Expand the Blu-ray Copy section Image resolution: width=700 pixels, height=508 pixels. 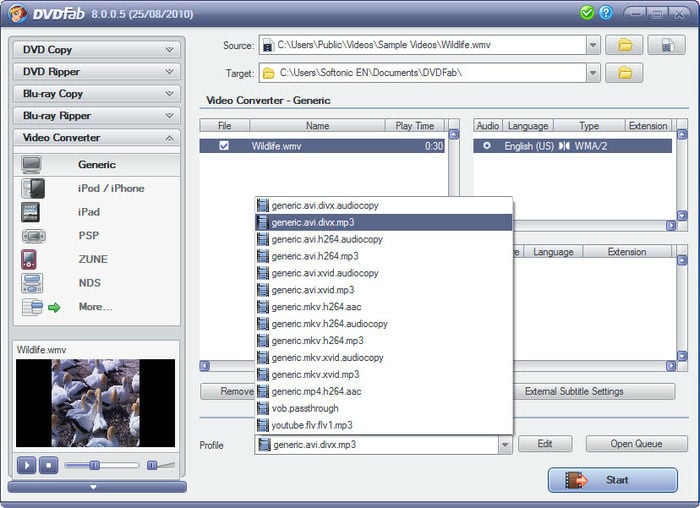coord(97,93)
